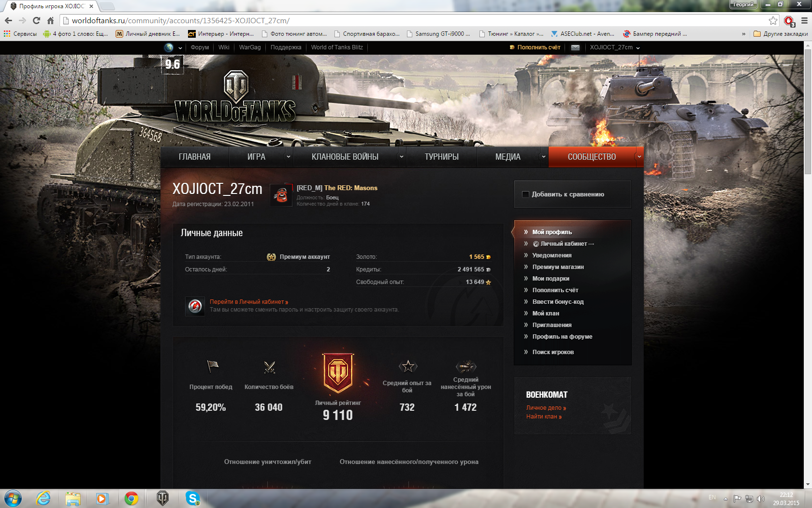The height and width of the screenshot is (508, 812).
Task: Open the globe region selector icon
Action: [169, 47]
